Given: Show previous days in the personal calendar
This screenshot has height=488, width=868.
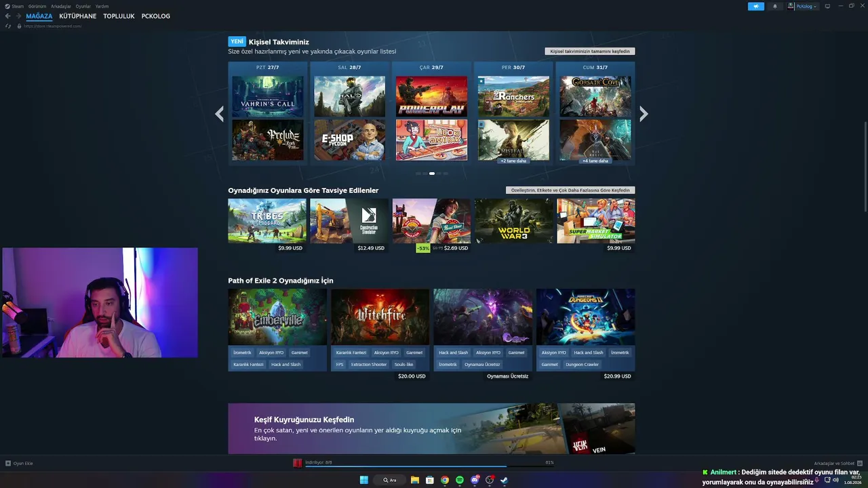Looking at the screenshot, I should [x=219, y=114].
